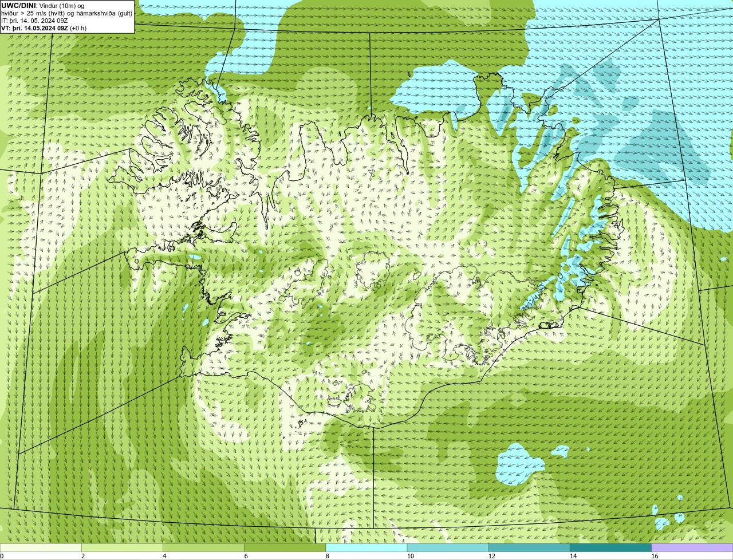Viewport: 733px width, 560px height.
Task: Click the 'VT: þri. 14.05.2024 09Z (+0 h)' line
Action: click(x=44, y=28)
